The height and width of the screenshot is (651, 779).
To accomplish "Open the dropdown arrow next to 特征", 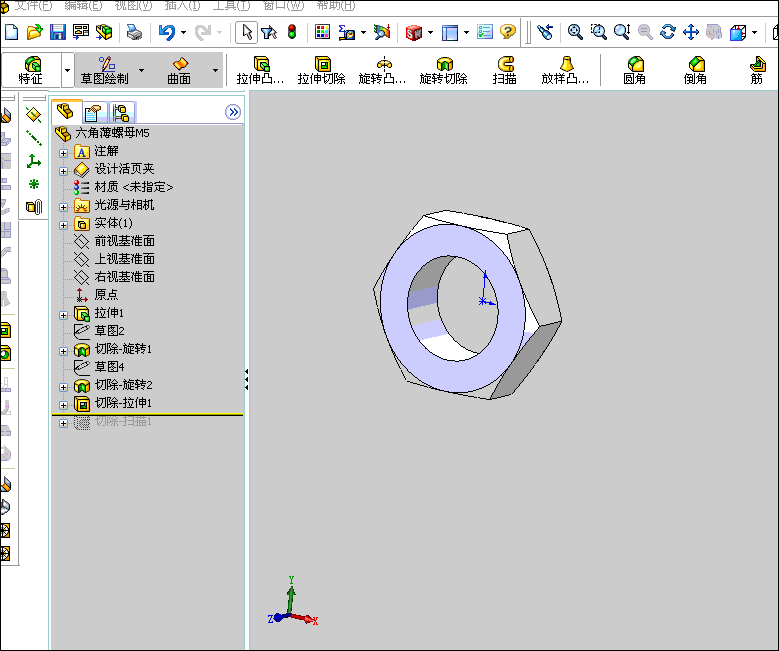I will (68, 71).
